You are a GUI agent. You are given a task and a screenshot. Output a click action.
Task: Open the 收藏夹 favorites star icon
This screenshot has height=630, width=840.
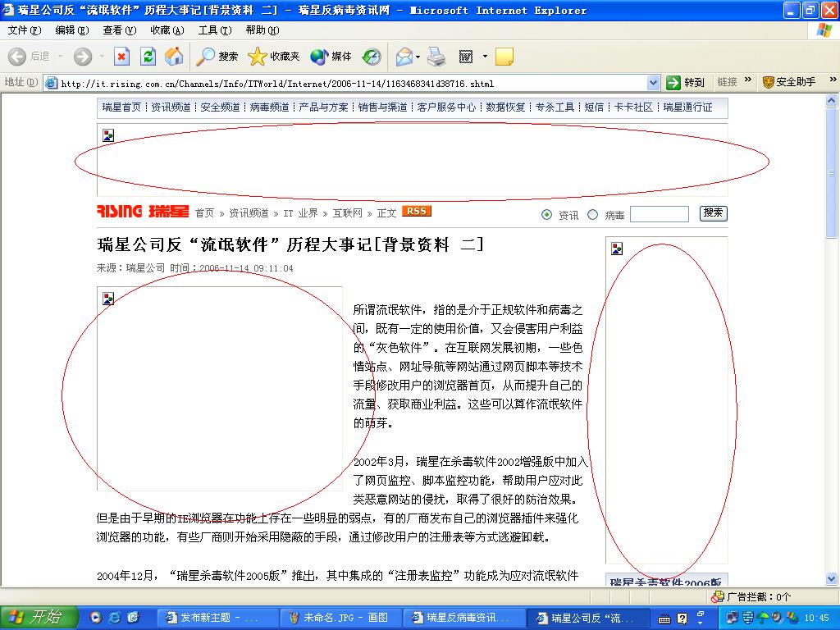point(274,57)
